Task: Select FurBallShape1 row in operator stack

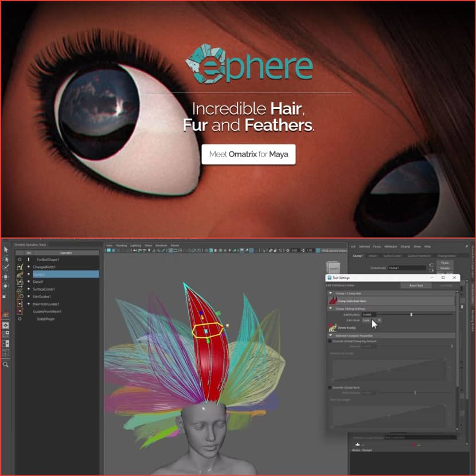Action: tap(57, 260)
